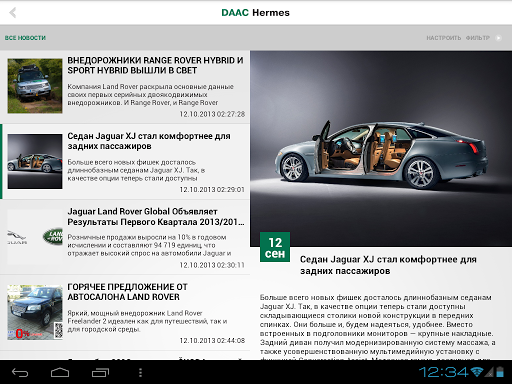The height and width of the screenshot is (384, 512).
Task: Select the ВСЕ НОВОСТИ tab
Action: (25, 38)
